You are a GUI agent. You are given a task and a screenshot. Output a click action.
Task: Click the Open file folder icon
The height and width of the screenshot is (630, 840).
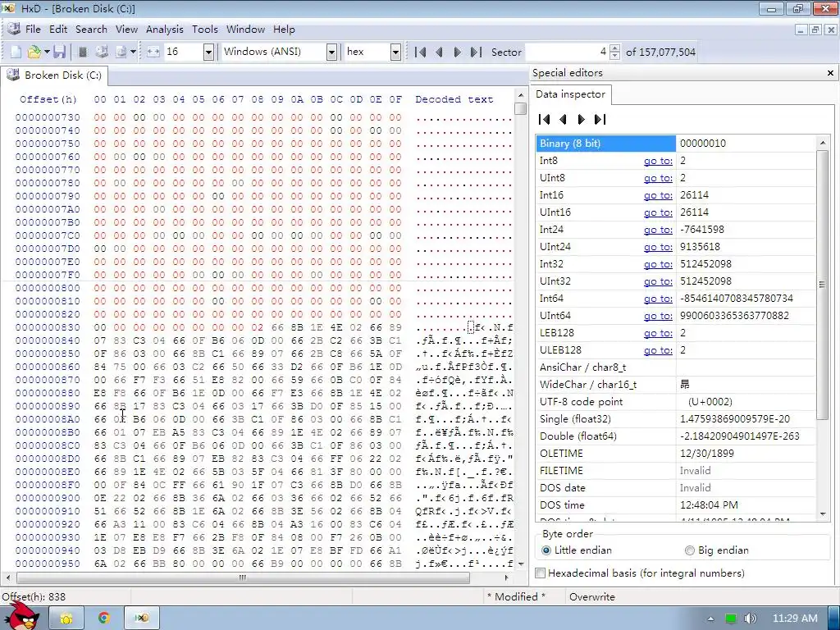(34, 52)
